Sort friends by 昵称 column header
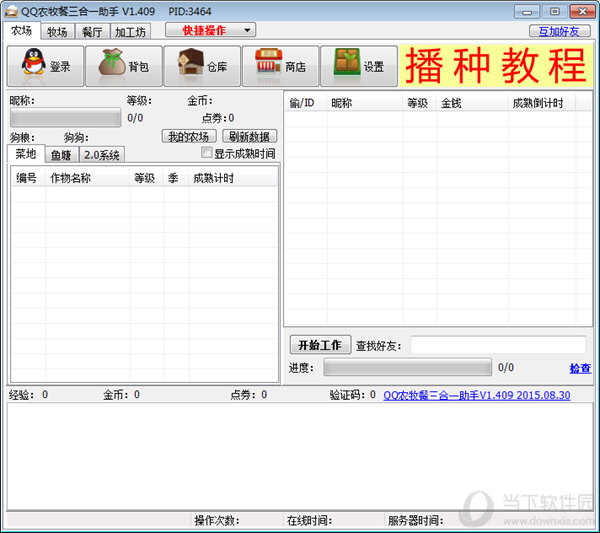Screen dimensions: 600x533 pyautogui.click(x=365, y=103)
